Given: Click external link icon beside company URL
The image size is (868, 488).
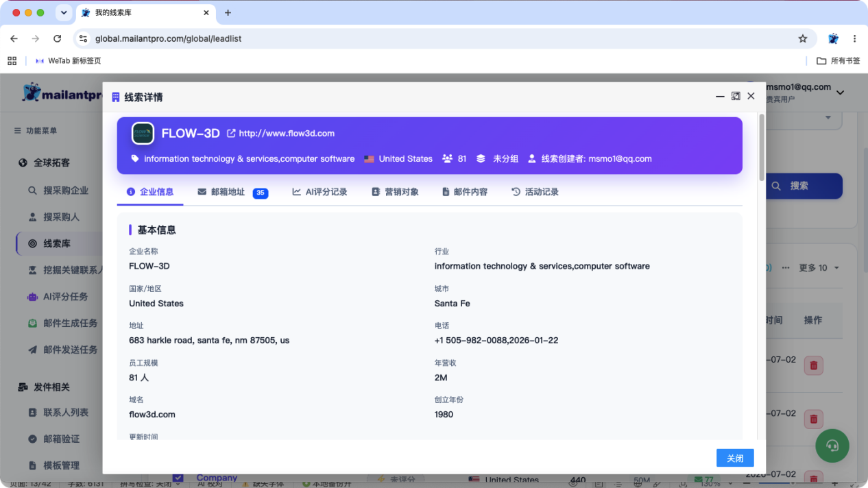Looking at the screenshot, I should (231, 134).
